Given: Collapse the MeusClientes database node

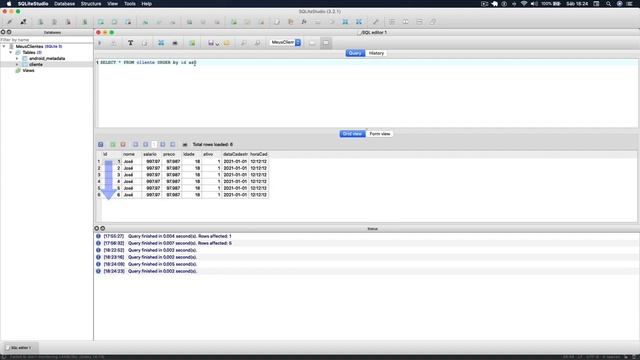Looking at the screenshot, I should tap(4, 47).
